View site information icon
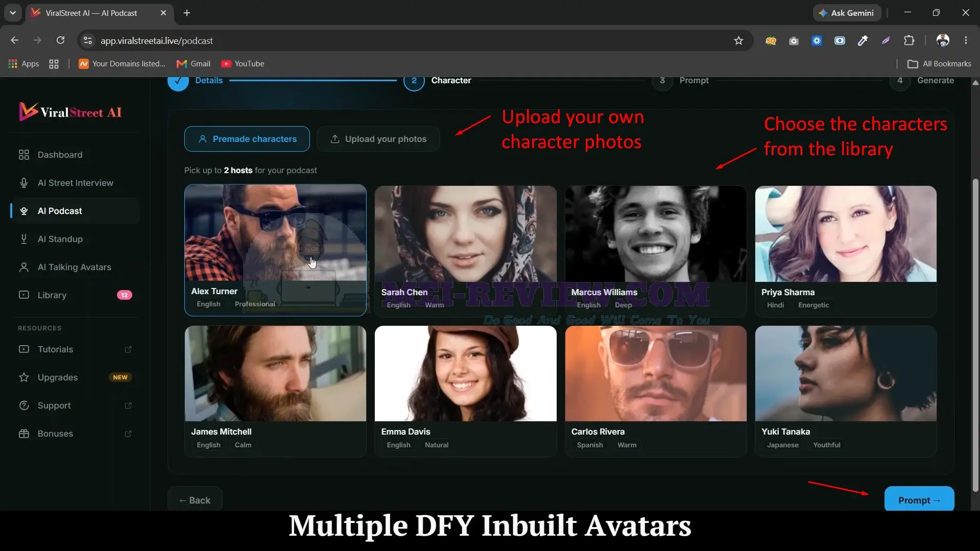 tap(88, 40)
